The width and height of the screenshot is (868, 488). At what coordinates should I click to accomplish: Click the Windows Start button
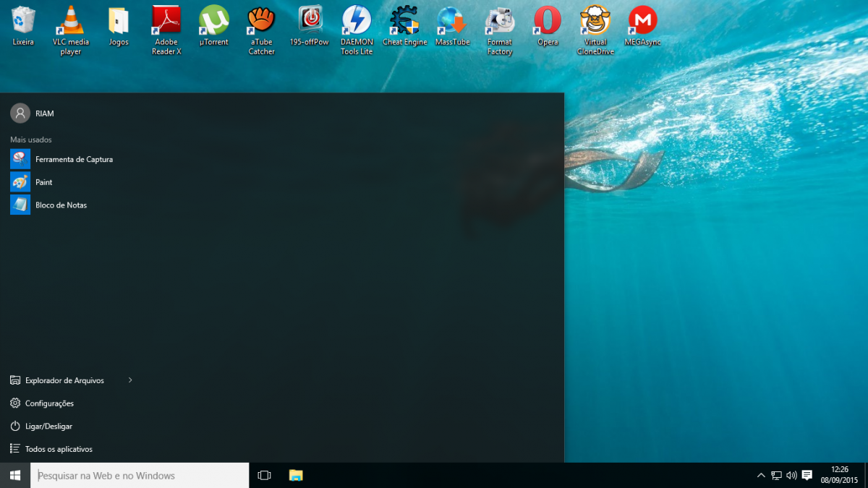(x=15, y=475)
